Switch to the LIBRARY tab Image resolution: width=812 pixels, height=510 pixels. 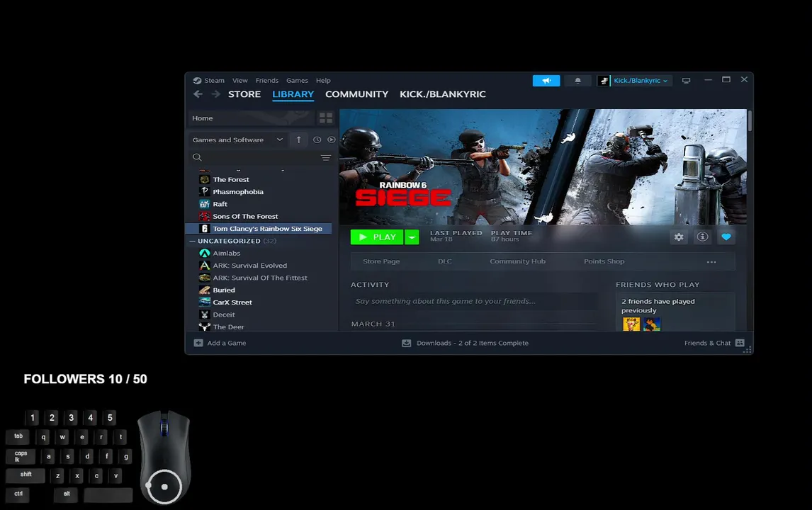tap(293, 94)
